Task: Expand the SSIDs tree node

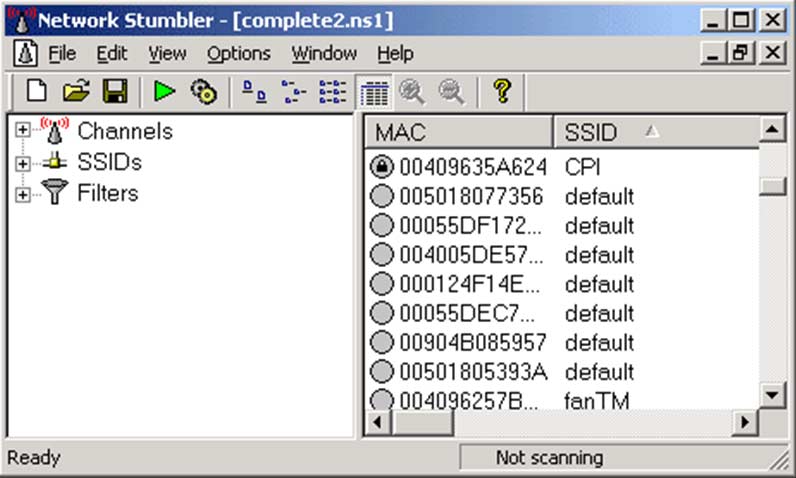Action: (22, 163)
